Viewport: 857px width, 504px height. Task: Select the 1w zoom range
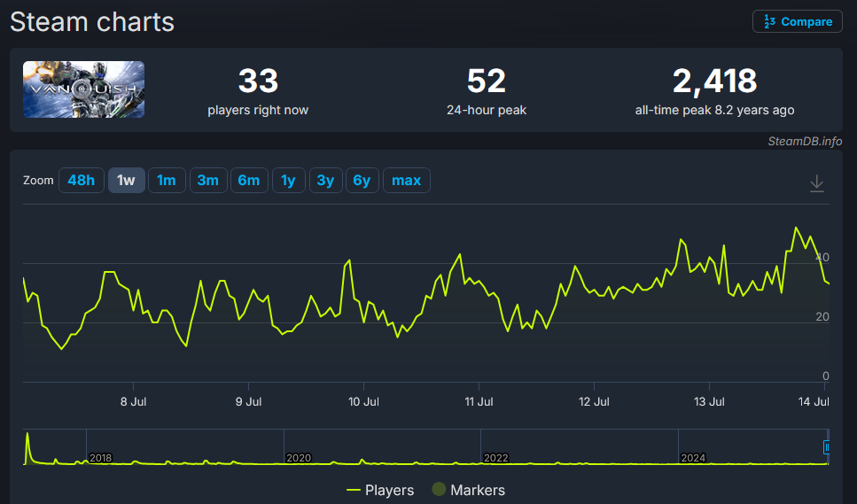(126, 180)
